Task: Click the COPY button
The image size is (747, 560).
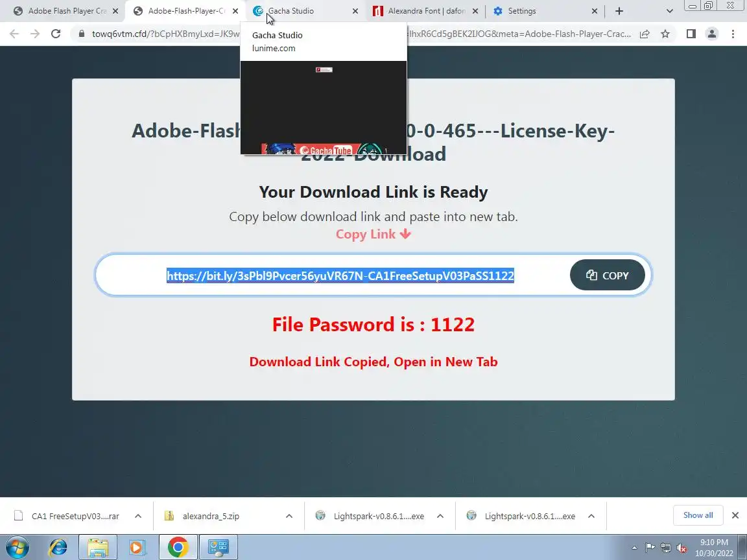Action: tap(608, 275)
